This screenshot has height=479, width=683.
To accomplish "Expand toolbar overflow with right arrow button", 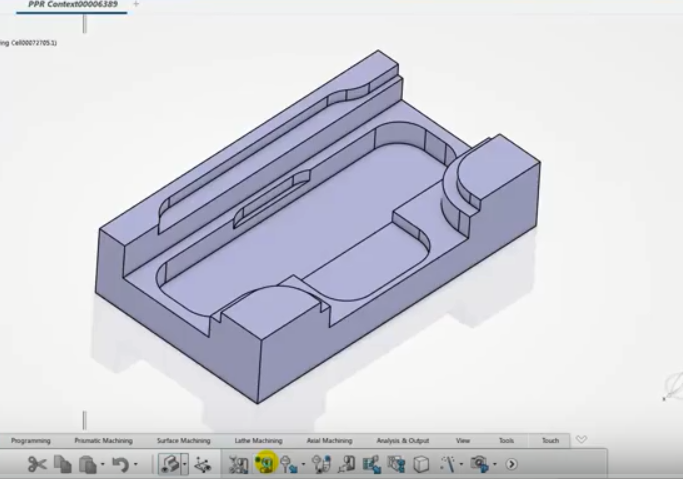I will (512, 464).
